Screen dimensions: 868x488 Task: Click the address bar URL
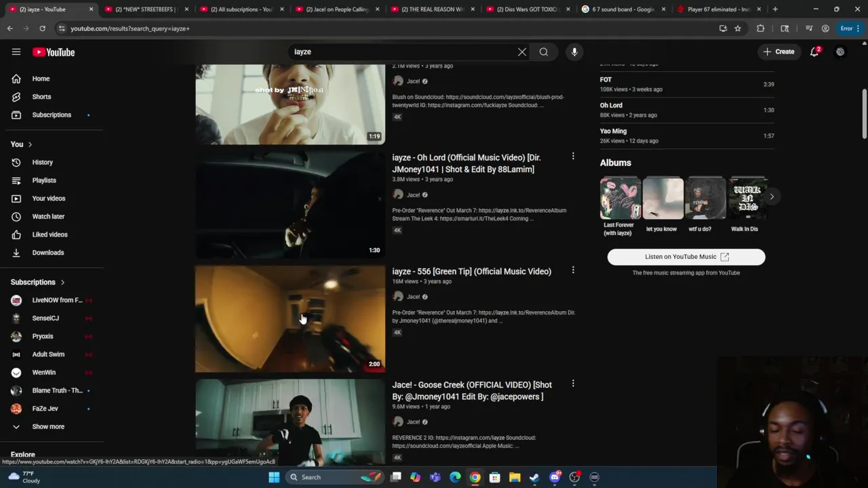click(130, 28)
